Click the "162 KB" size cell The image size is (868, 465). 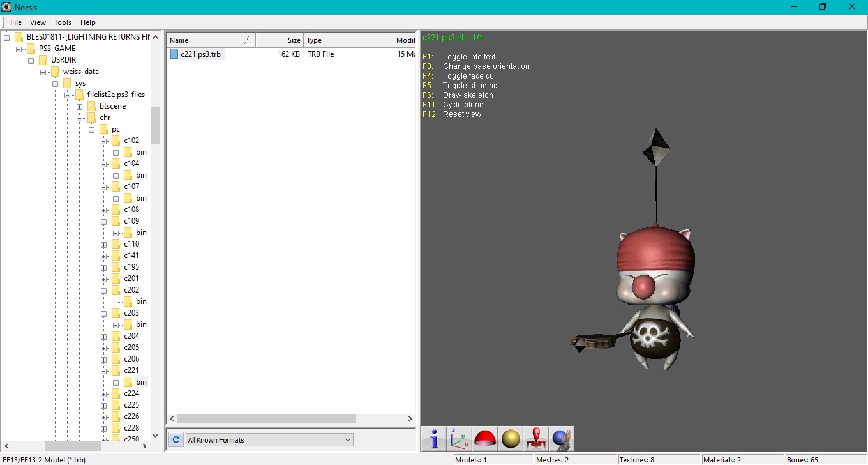(289, 54)
